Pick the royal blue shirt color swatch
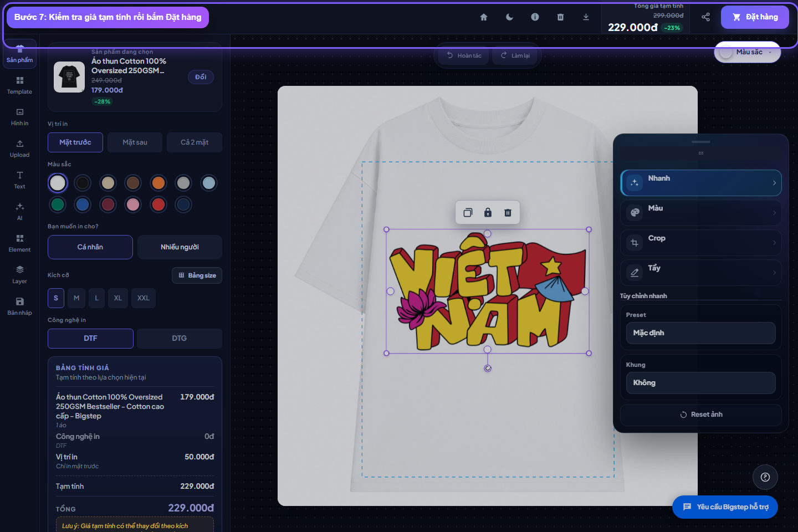798x532 pixels. (83, 204)
